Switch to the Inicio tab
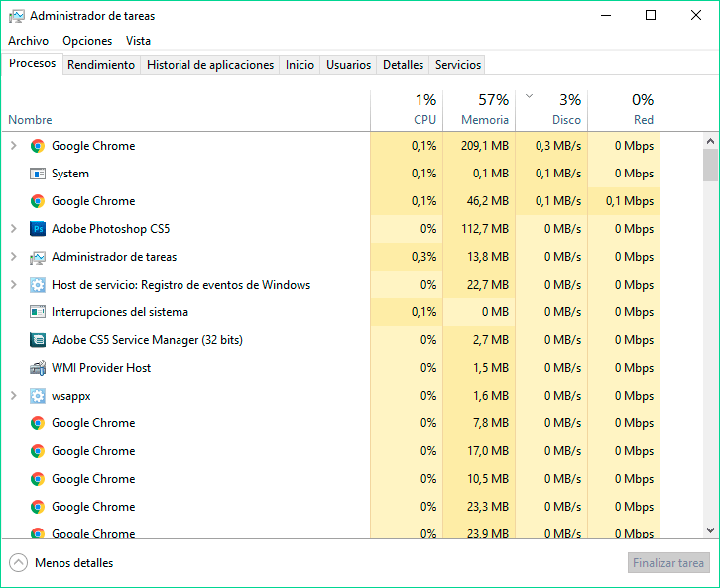This screenshot has width=720, height=588. pyautogui.click(x=300, y=65)
